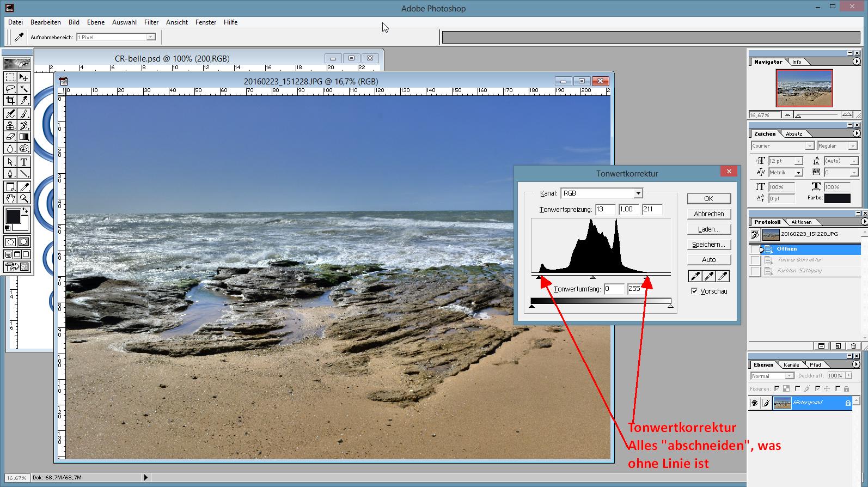Pick the Eraser tool
This screenshot has width=868, height=487.
10,137
